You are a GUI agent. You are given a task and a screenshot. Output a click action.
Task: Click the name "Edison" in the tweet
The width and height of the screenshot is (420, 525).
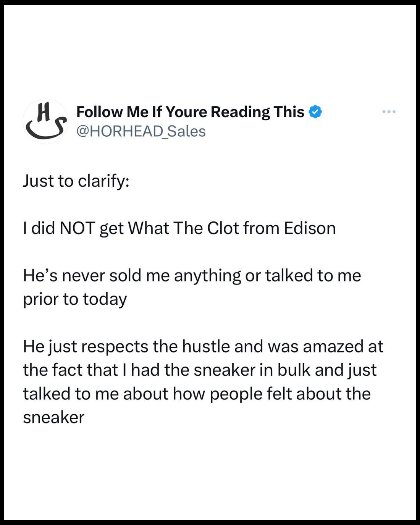pyautogui.click(x=310, y=228)
